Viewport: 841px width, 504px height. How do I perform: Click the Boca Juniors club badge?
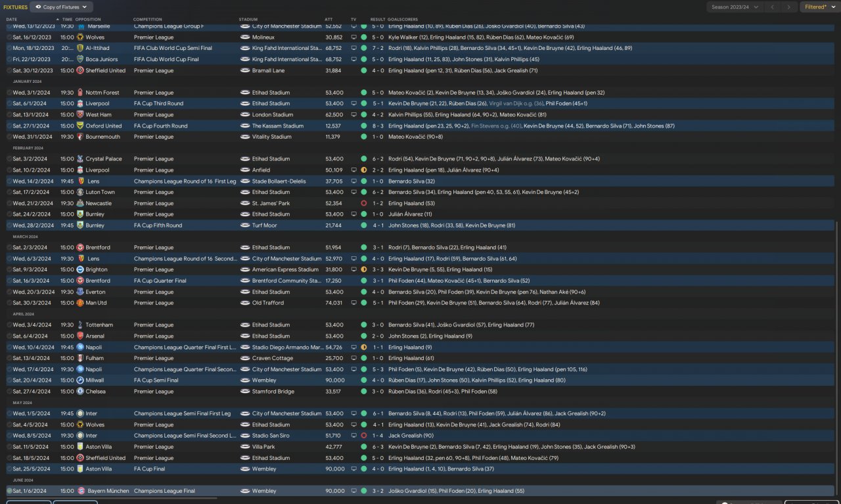click(x=80, y=59)
